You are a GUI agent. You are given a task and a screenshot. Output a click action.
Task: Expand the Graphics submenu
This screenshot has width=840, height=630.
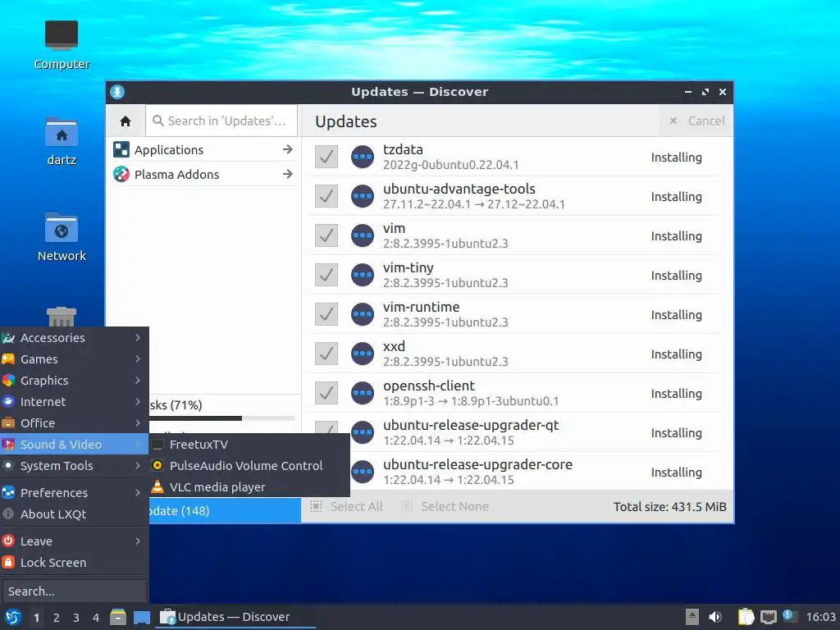pyautogui.click(x=75, y=381)
